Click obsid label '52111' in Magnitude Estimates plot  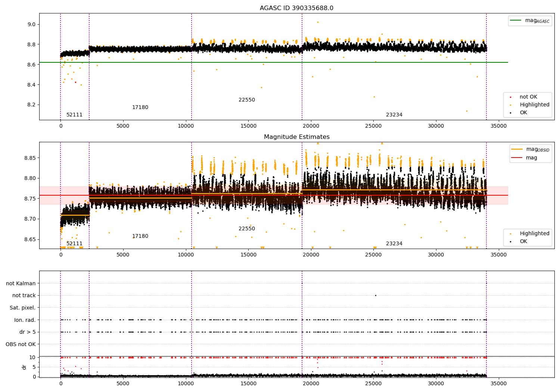click(75, 244)
